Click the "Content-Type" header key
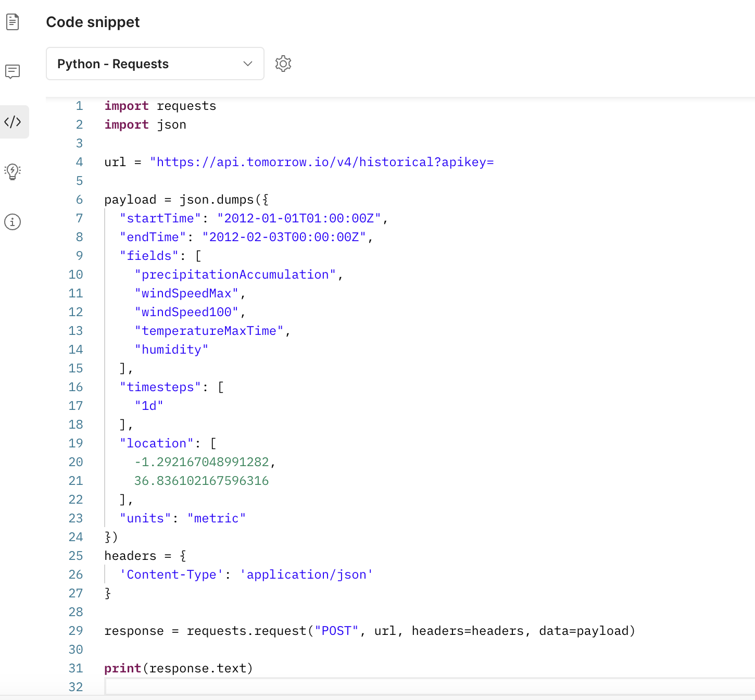 169,574
